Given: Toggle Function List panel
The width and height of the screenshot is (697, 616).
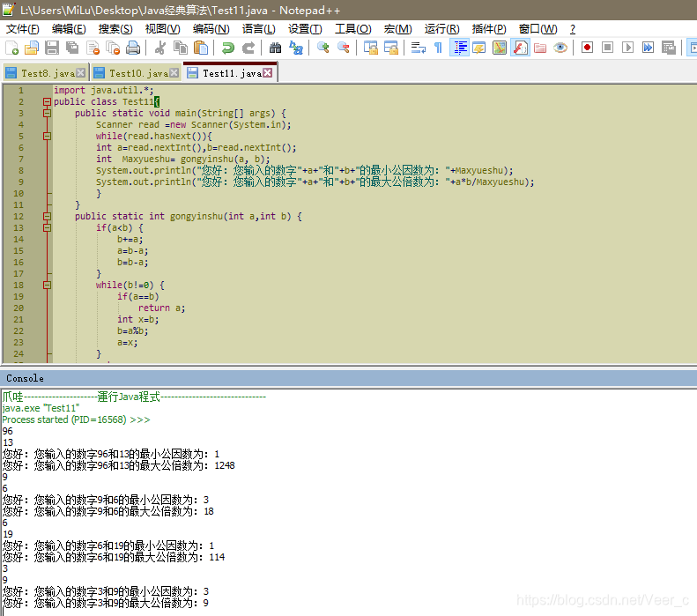Looking at the screenshot, I should [x=520, y=48].
